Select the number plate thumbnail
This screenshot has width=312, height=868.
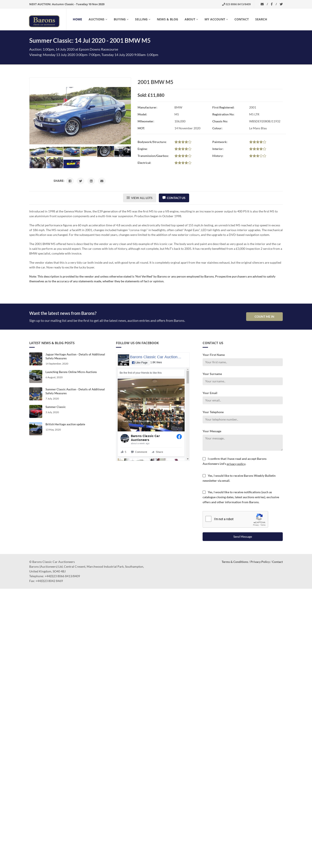[72, 163]
